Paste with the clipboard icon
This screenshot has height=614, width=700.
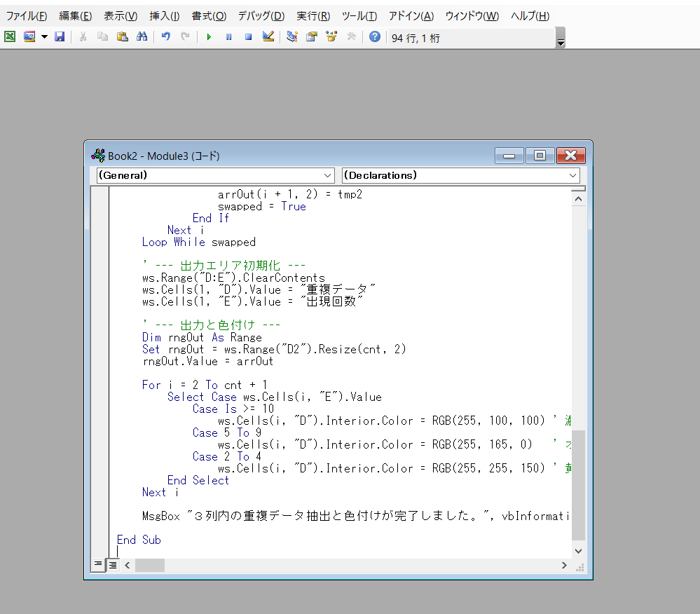click(123, 36)
